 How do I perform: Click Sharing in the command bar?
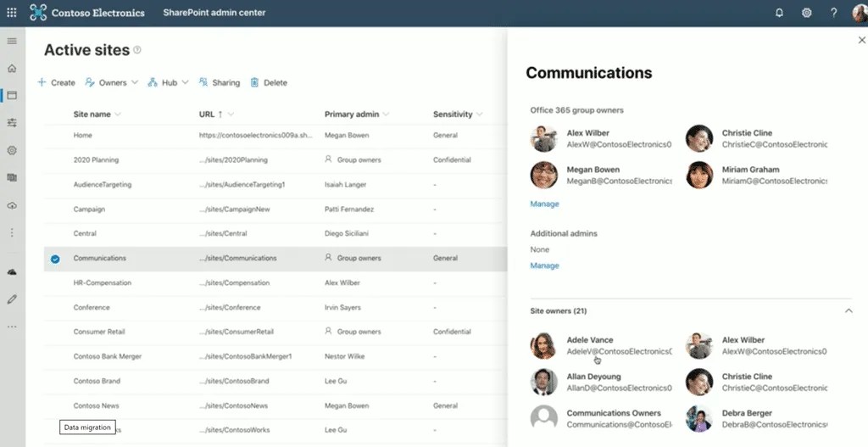click(x=220, y=82)
